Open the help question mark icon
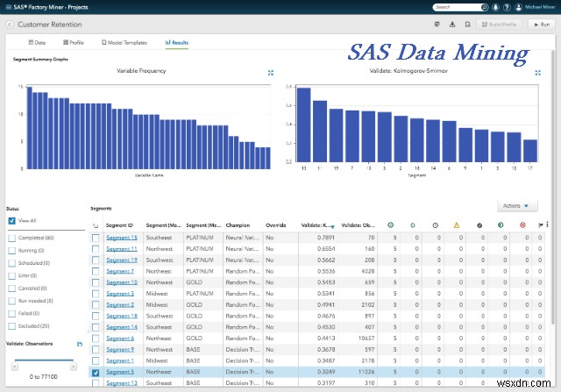Image resolution: width=561 pixels, height=392 pixels. 508,7
